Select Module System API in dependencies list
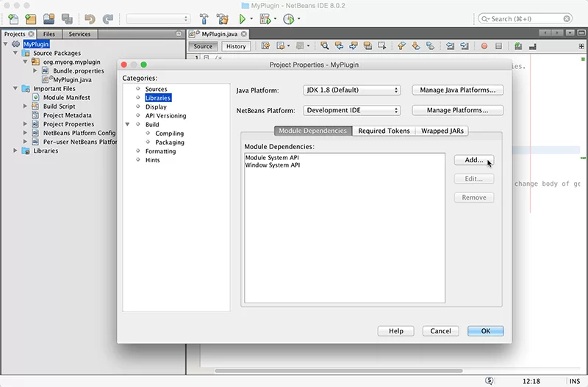Screen dimensions: 588x387 (272, 158)
